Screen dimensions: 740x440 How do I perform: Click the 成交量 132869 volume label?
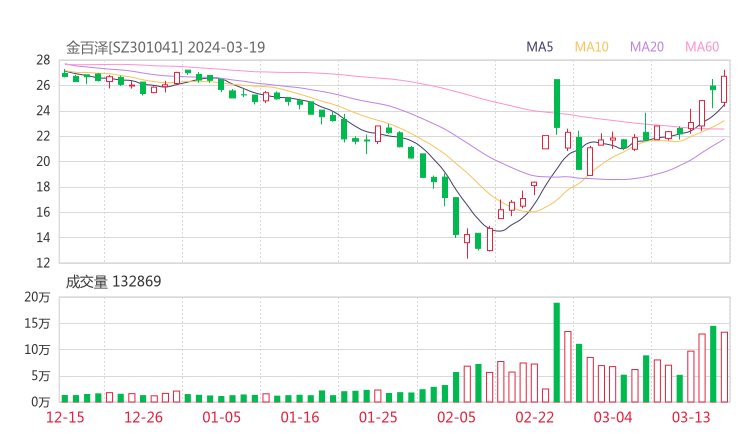113,282
